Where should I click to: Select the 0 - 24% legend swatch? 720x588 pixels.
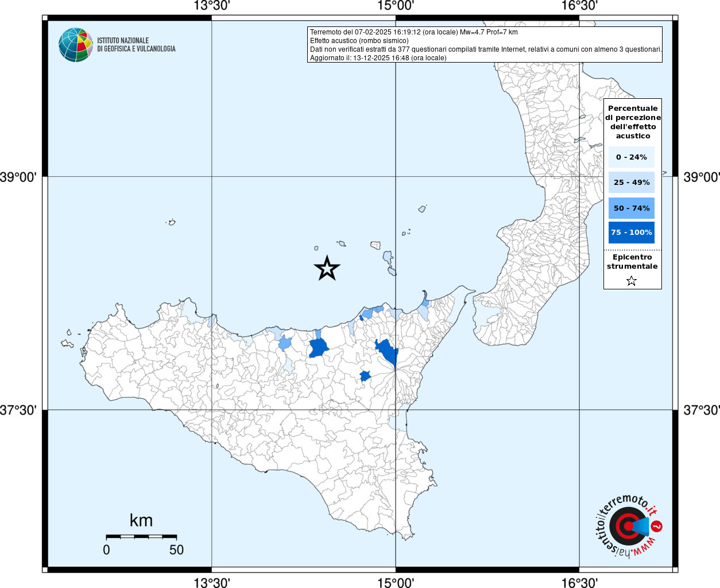(631, 157)
